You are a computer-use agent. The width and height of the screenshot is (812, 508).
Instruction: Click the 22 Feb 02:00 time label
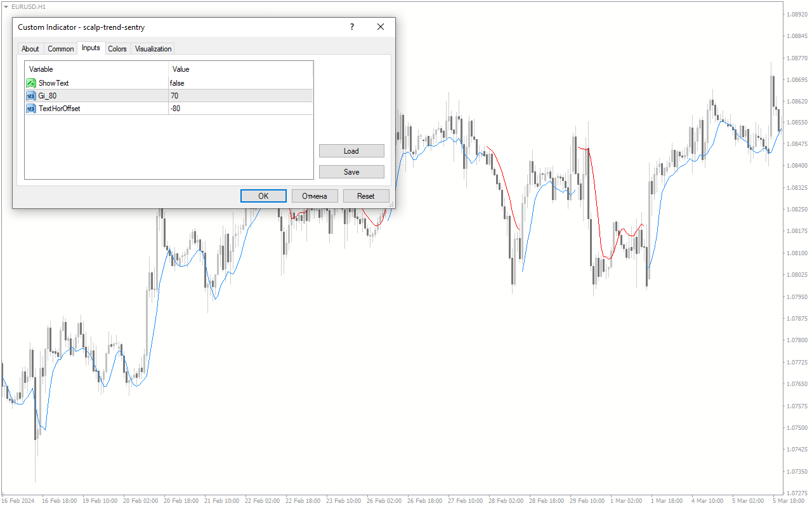[x=263, y=501]
